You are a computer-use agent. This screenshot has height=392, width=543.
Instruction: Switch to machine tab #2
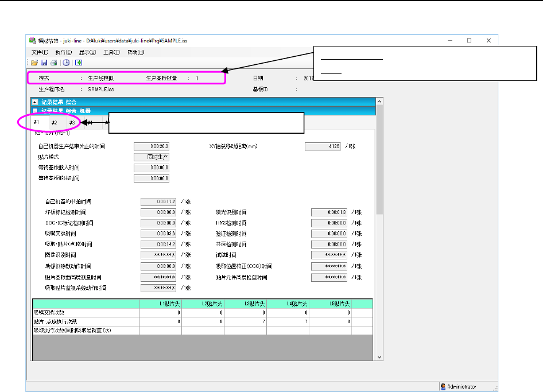coord(54,123)
